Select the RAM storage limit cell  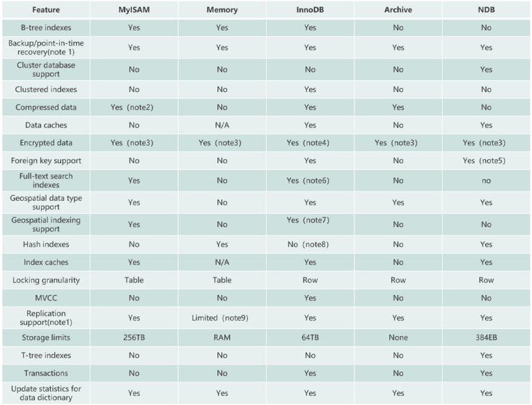(x=222, y=337)
